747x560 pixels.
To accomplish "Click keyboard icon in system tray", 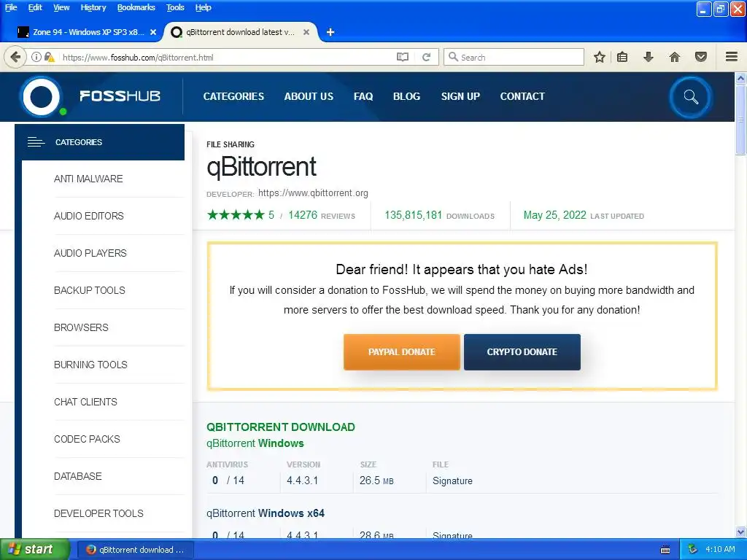I will pyautogui.click(x=665, y=550).
